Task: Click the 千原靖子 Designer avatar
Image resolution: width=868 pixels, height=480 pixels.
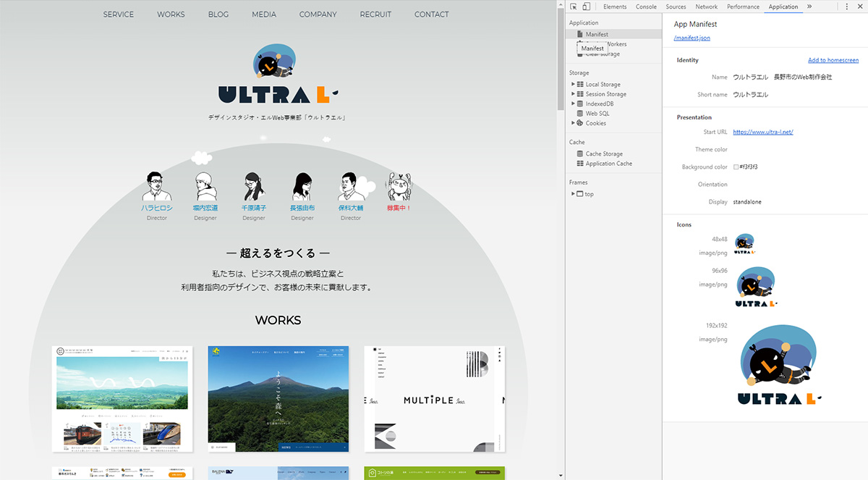Action: tap(254, 187)
